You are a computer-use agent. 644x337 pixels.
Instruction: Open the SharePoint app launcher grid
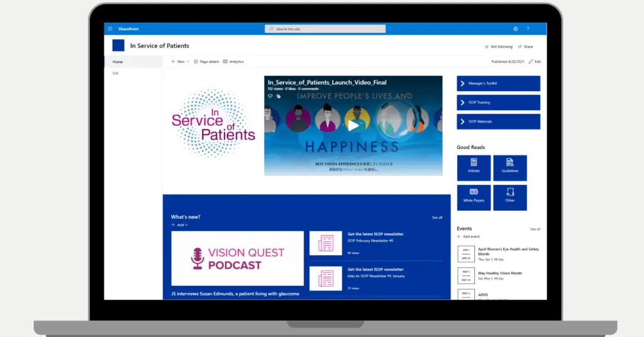point(110,29)
